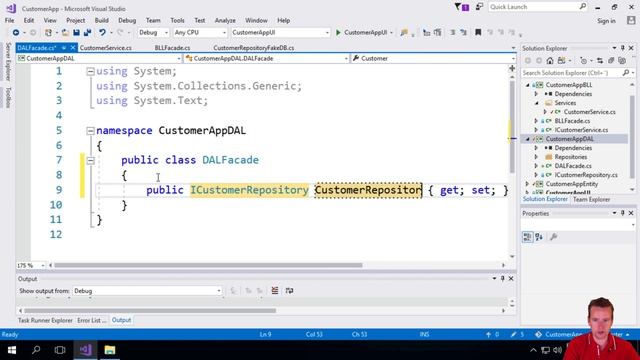The height and width of the screenshot is (360, 640).
Task: Undo the last edit using the toolbar
Action: click(102, 32)
